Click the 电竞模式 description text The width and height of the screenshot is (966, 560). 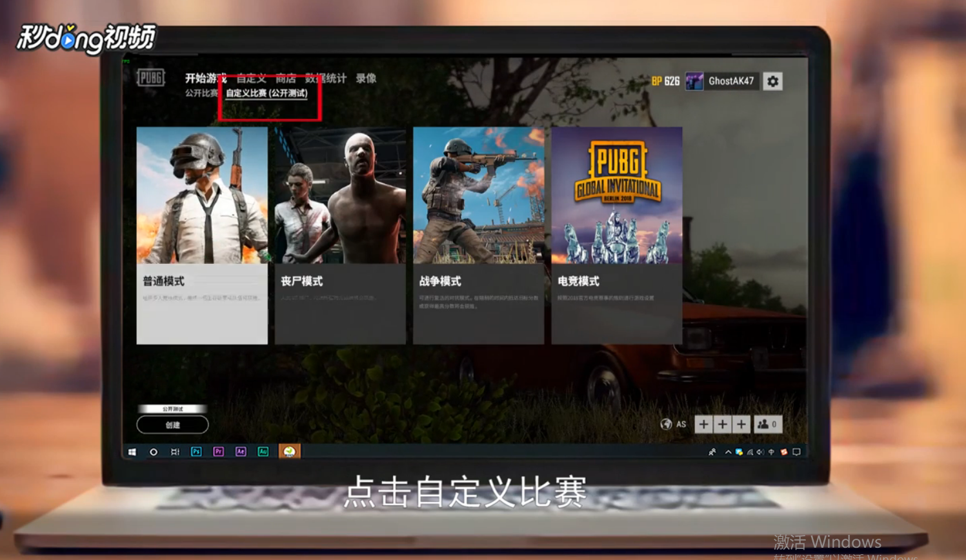point(606,298)
